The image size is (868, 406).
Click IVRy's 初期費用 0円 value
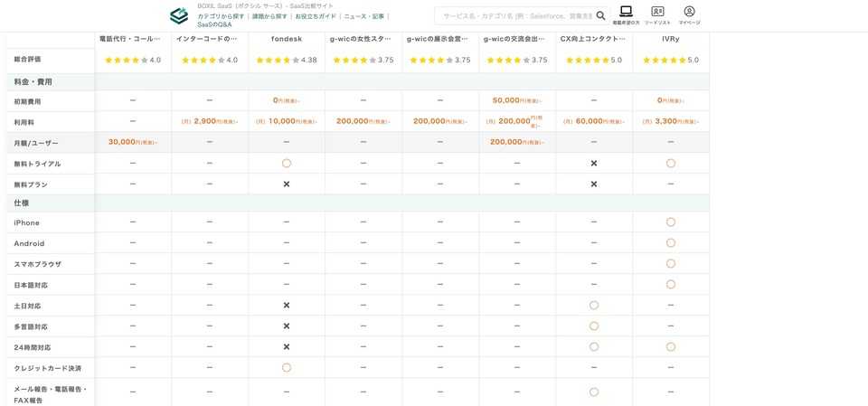pyautogui.click(x=670, y=100)
